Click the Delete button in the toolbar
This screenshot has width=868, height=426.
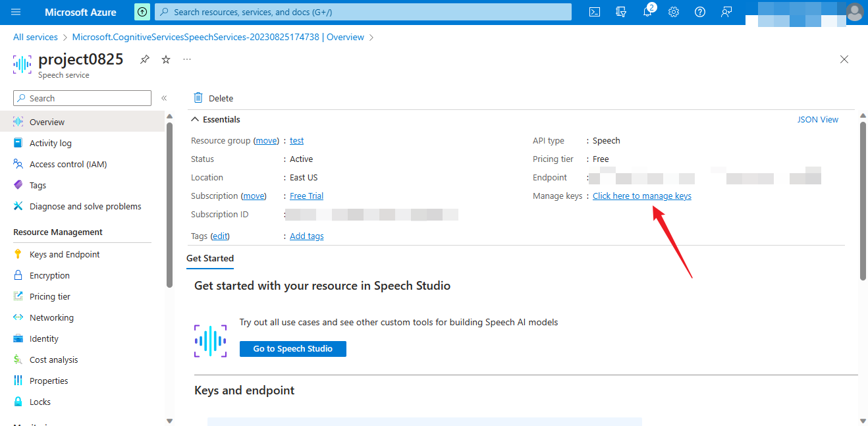[x=213, y=98]
